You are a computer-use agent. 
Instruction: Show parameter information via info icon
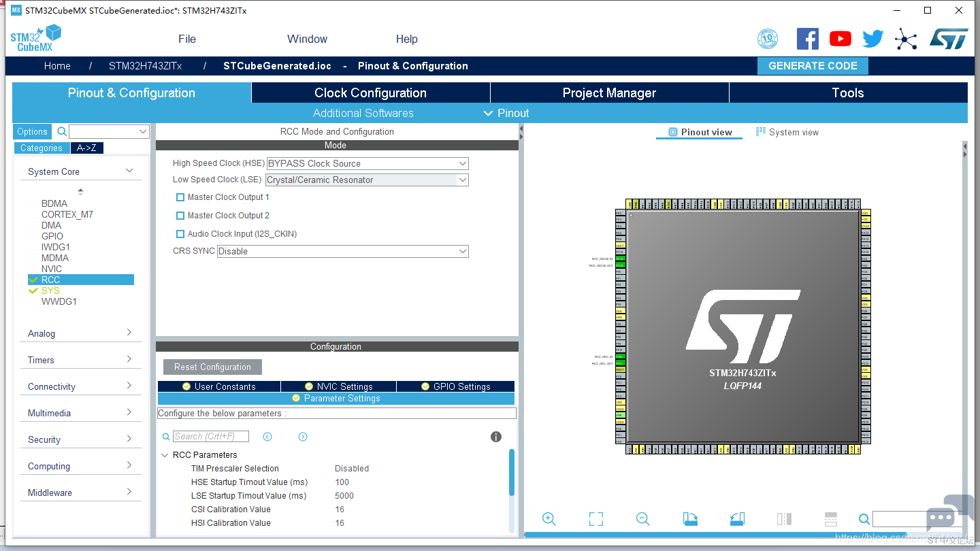[x=496, y=437]
